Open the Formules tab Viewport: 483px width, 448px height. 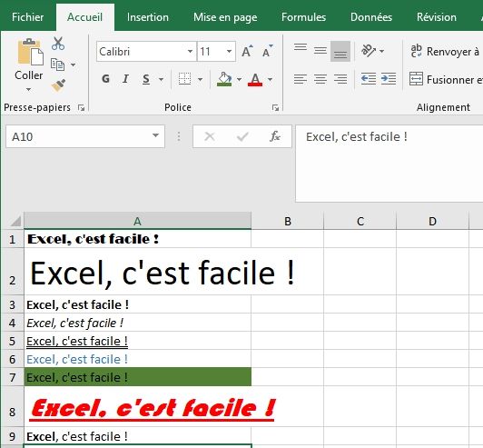click(x=303, y=17)
